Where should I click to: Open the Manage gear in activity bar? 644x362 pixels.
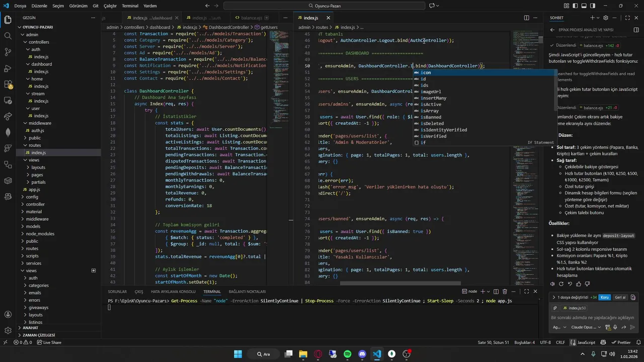point(8,330)
